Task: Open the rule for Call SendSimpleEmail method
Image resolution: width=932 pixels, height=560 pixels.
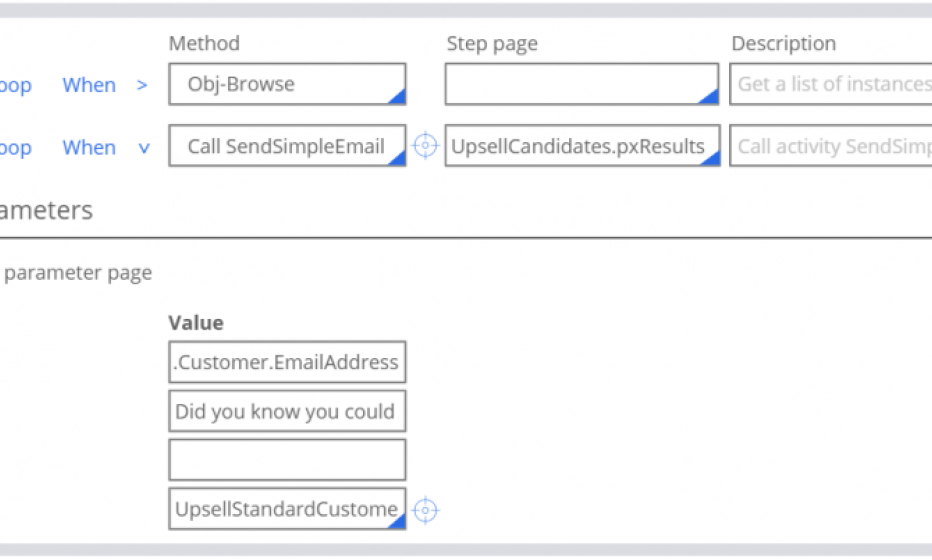Action: point(426,146)
